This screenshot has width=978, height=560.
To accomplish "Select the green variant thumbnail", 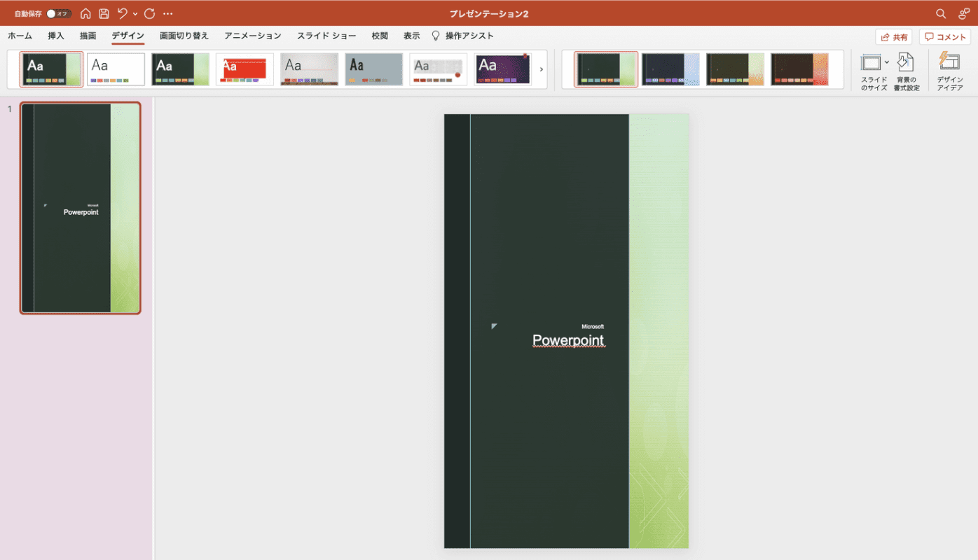I will 606,69.
